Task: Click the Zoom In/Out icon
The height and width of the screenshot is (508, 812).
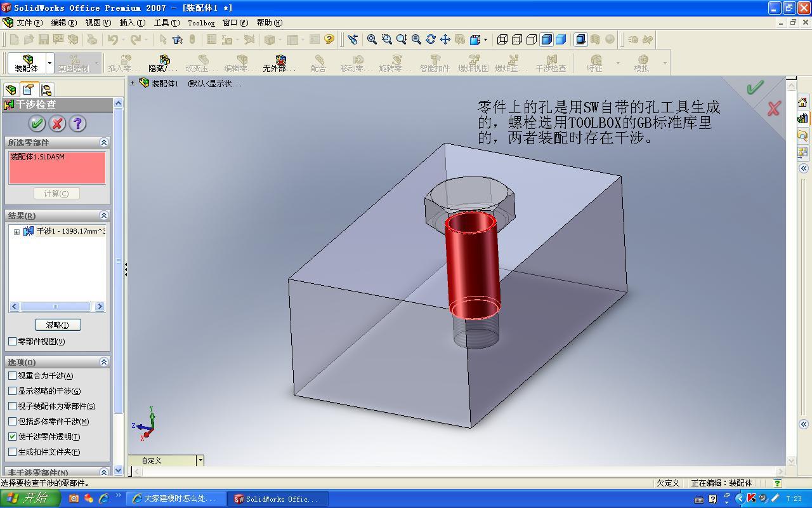Action: click(401, 39)
